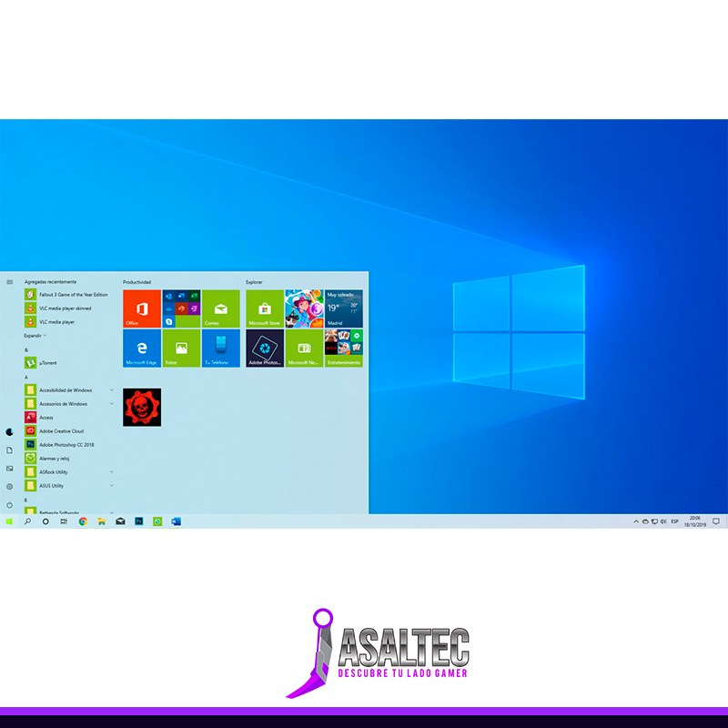Expand ASUS Utility folder
Image resolution: width=728 pixels, height=728 pixels.
68,486
